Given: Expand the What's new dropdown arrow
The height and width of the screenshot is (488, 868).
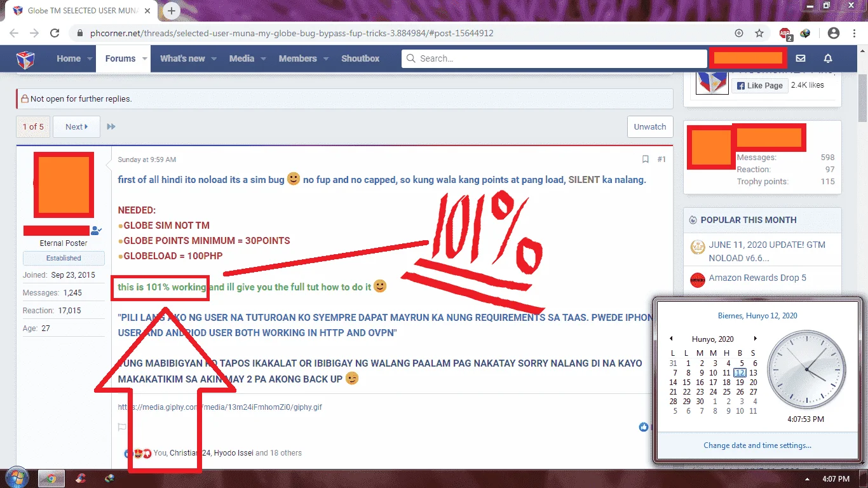Looking at the screenshot, I should [214, 58].
